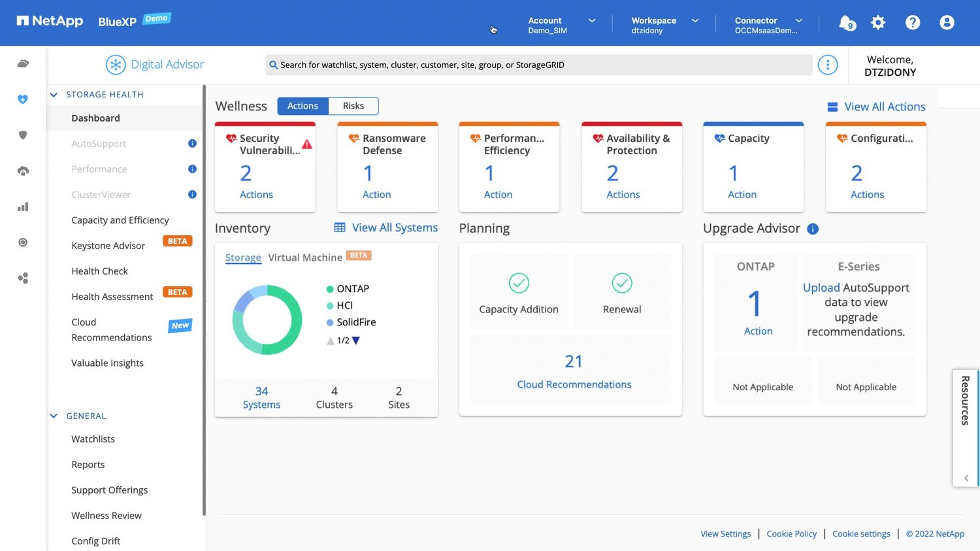Click the View All Actions link
The height and width of the screenshot is (551, 980).
pos(884,107)
